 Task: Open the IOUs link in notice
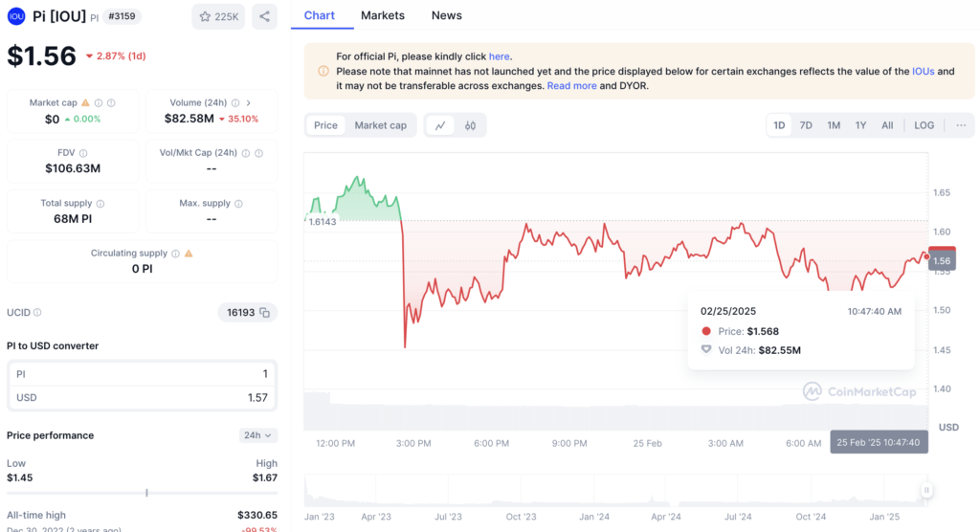[x=924, y=71]
